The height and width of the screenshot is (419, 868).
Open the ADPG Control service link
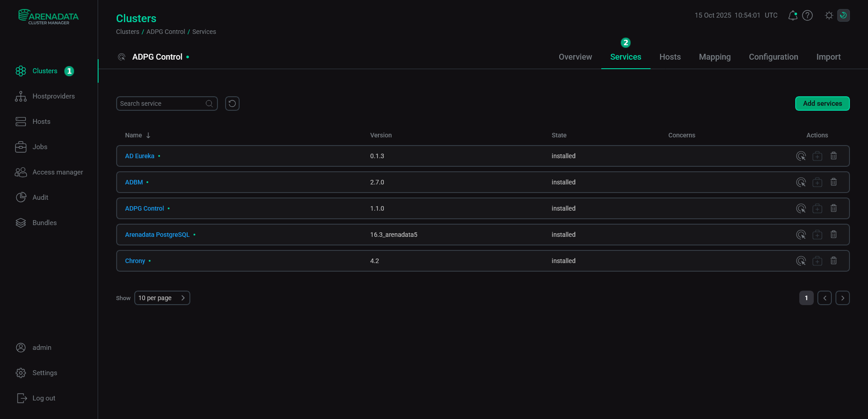click(x=145, y=208)
